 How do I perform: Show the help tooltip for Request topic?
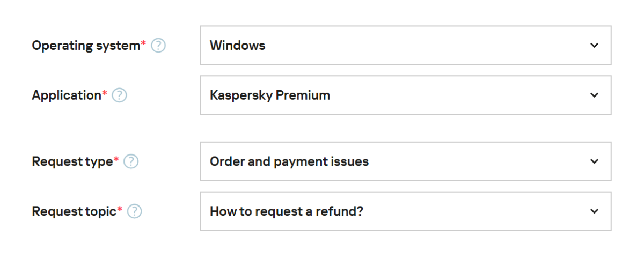(x=134, y=211)
